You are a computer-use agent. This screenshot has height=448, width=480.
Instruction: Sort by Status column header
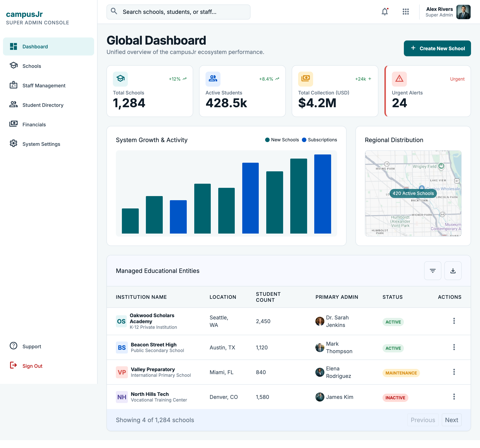[392, 297]
